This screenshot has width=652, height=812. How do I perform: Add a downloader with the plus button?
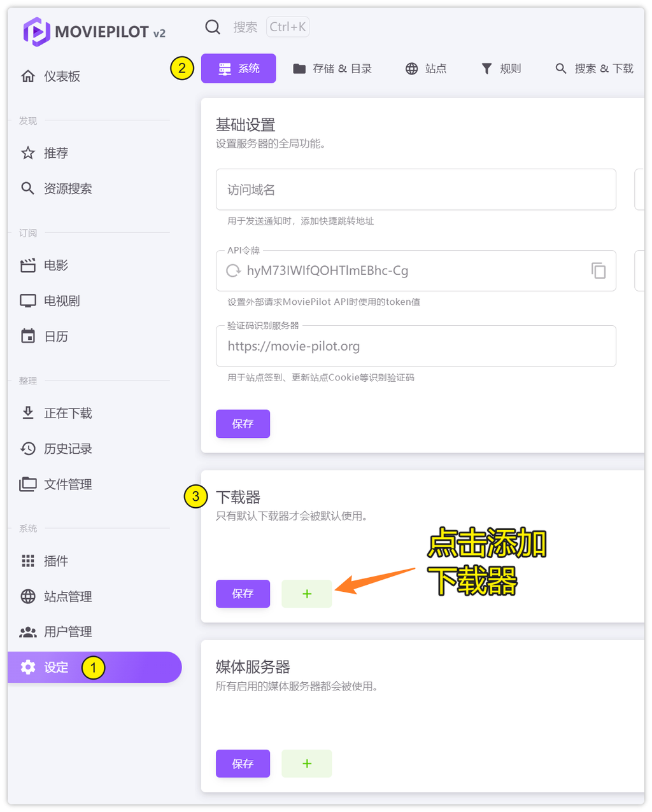(x=306, y=594)
